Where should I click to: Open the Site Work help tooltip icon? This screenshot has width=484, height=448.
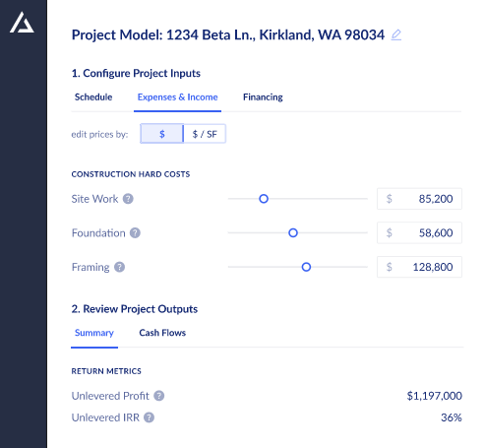pyautogui.click(x=128, y=199)
